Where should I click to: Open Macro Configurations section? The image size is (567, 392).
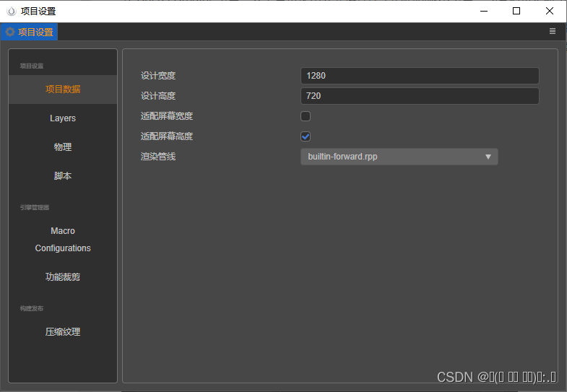[63, 240]
